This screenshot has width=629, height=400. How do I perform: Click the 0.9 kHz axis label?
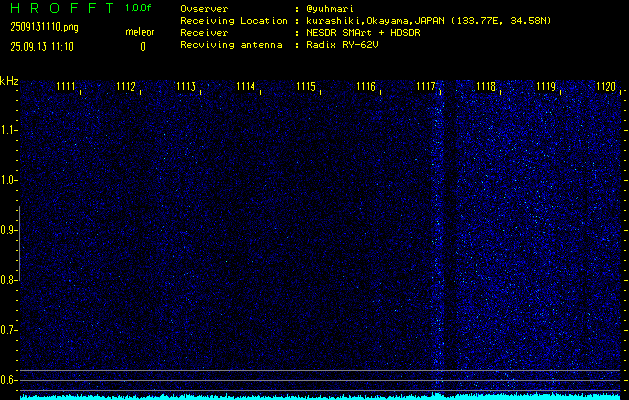[8, 230]
